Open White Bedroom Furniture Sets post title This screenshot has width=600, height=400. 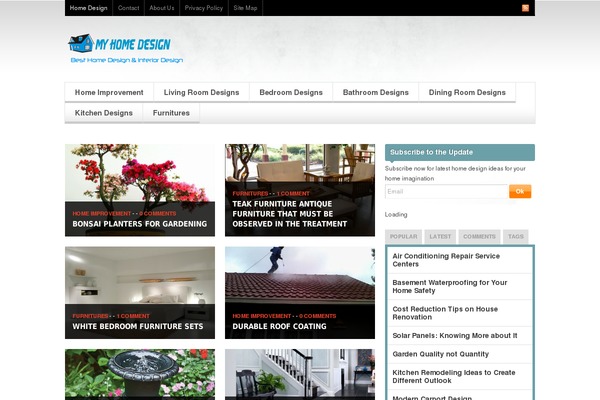click(138, 327)
